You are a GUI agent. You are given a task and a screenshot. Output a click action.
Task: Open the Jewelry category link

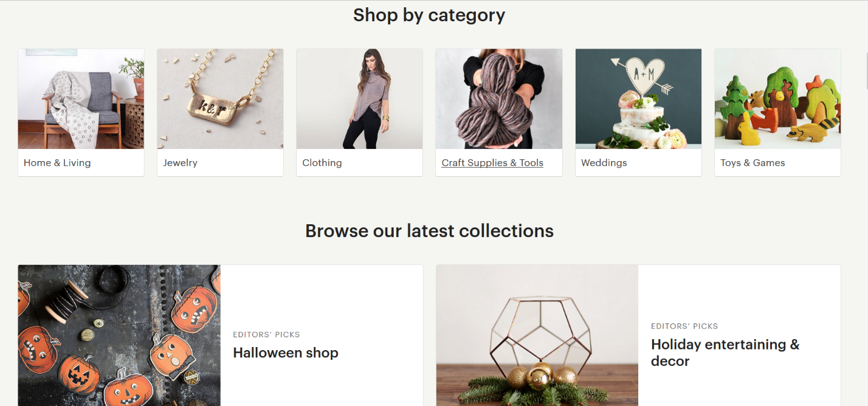tap(181, 163)
